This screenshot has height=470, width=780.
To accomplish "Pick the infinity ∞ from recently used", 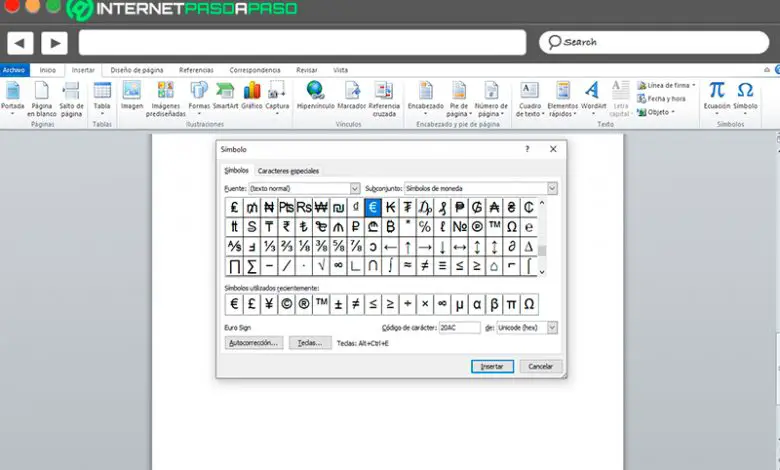I will point(442,304).
